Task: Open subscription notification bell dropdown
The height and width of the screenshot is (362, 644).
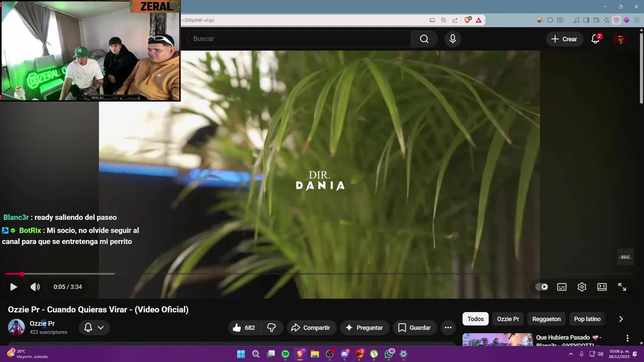Action: (94, 327)
